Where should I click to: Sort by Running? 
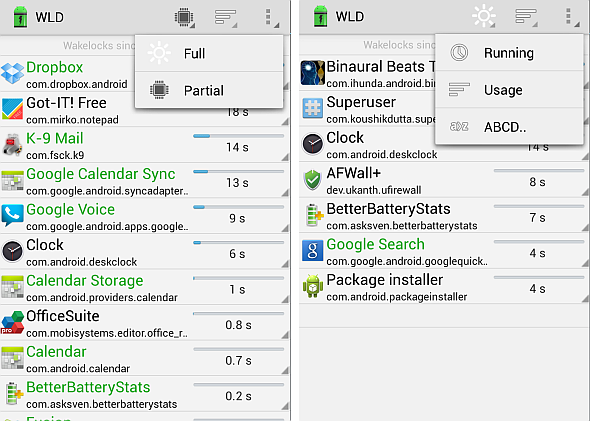pos(509,53)
